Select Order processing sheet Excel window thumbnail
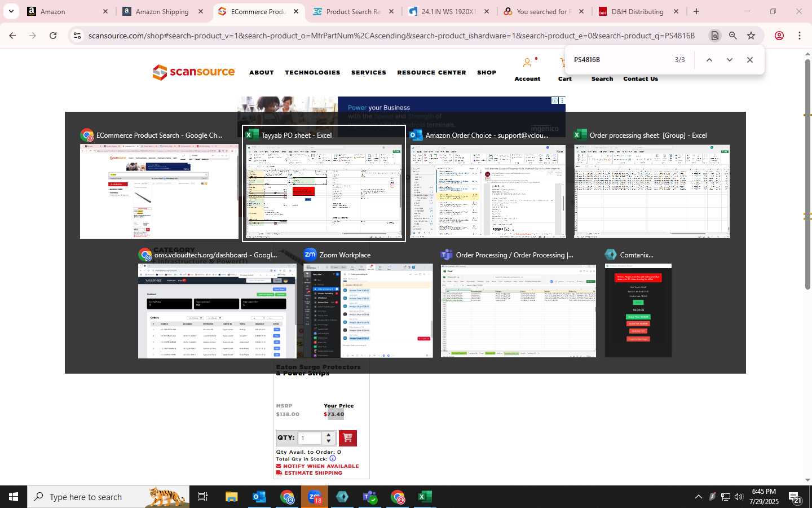812x508 pixels. click(x=652, y=191)
